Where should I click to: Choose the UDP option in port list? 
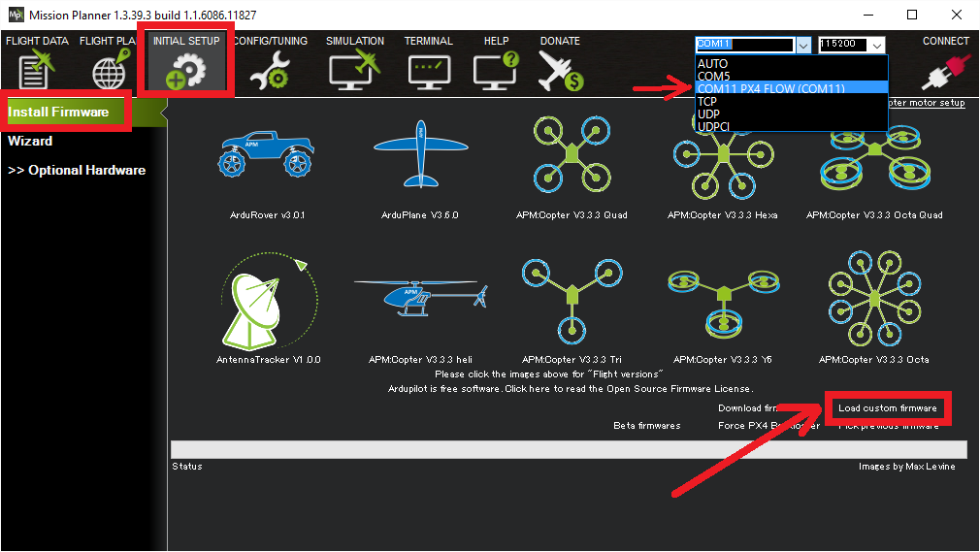[708, 114]
